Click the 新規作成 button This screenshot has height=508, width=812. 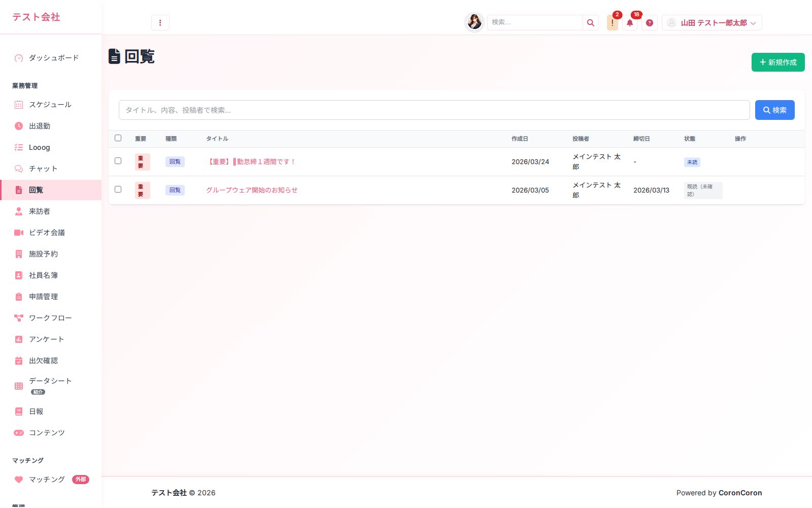pyautogui.click(x=778, y=62)
